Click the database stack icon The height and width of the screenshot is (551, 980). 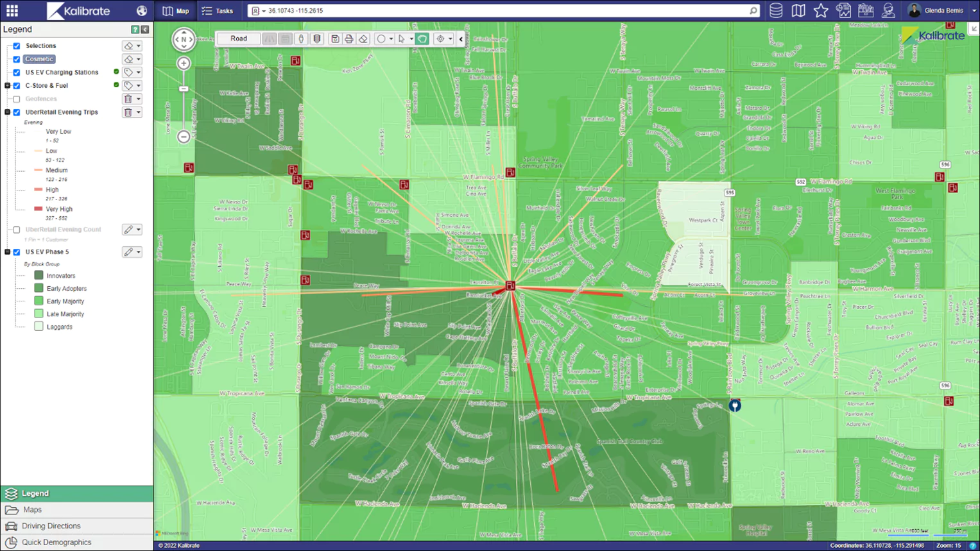pyautogui.click(x=776, y=11)
